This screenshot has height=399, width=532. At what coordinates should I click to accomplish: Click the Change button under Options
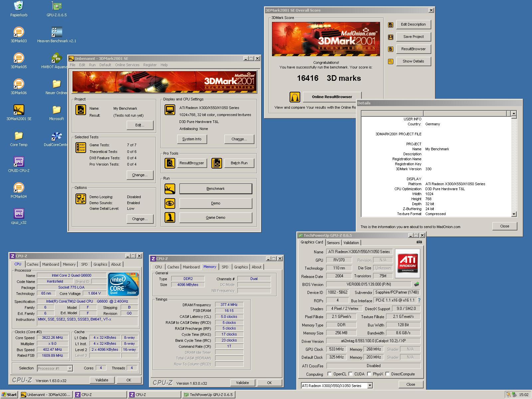[140, 219]
